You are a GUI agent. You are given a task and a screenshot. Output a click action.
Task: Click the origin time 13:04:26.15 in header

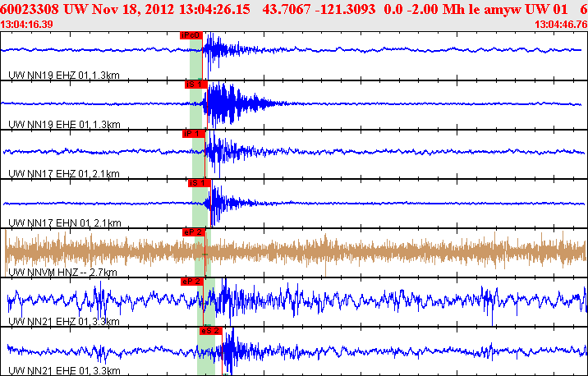point(214,9)
